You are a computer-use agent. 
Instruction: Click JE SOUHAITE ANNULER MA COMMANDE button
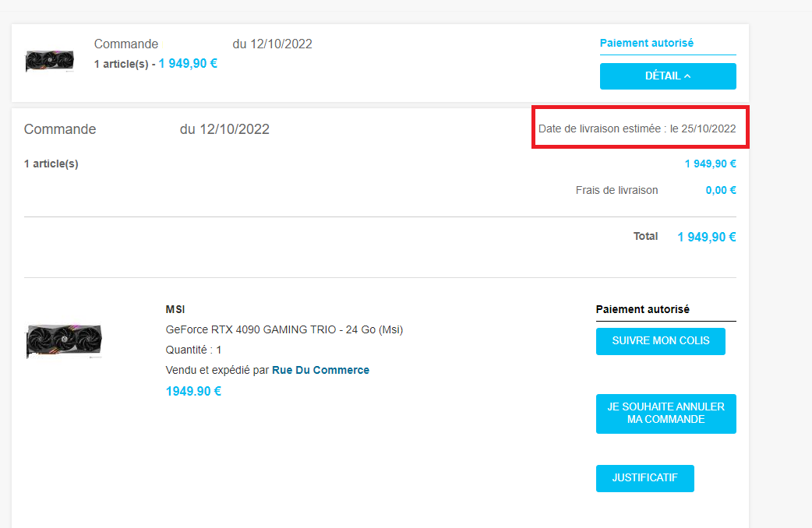point(666,414)
